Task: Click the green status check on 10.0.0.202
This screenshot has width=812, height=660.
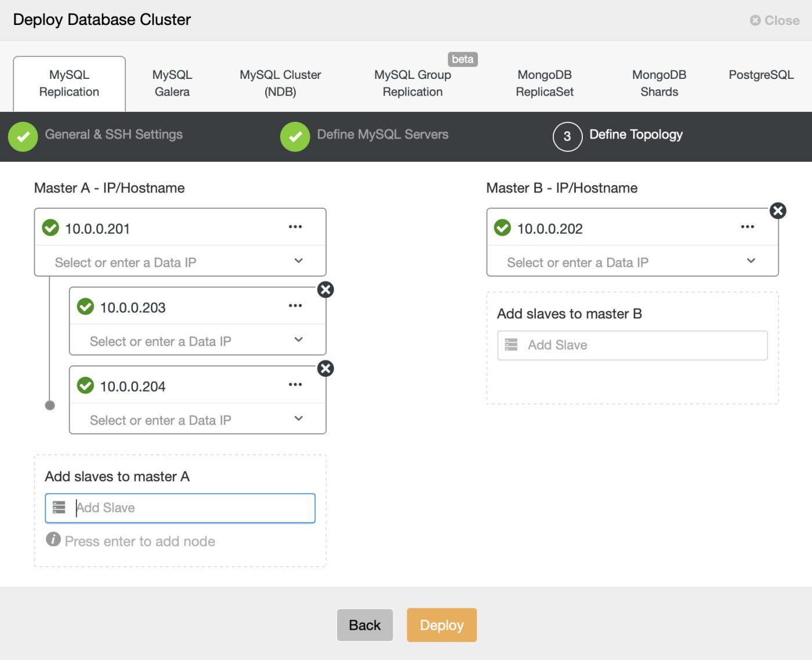Action: click(502, 228)
